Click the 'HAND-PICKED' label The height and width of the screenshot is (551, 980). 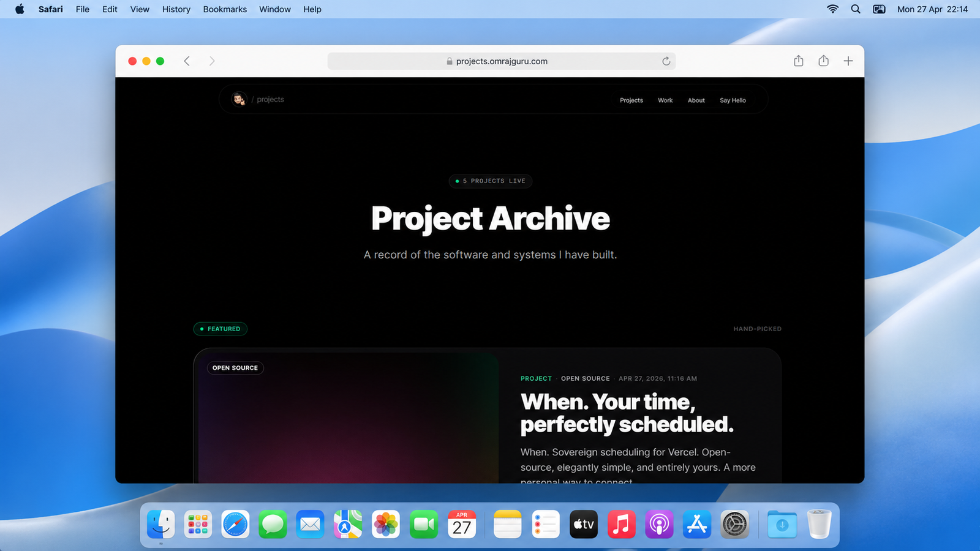pos(758,329)
